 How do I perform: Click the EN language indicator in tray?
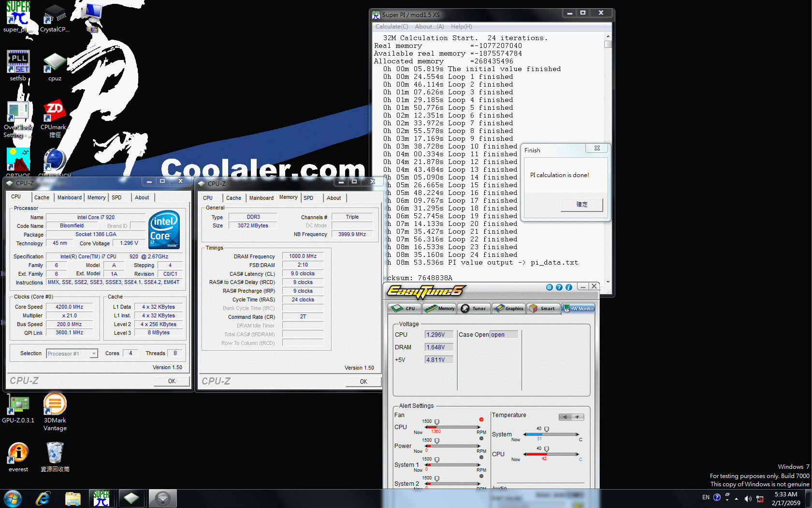[706, 497]
